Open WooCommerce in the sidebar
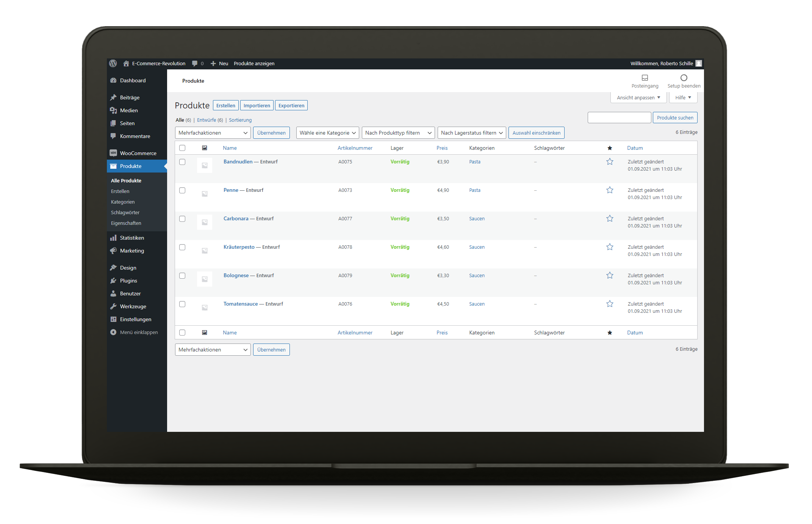 point(138,153)
